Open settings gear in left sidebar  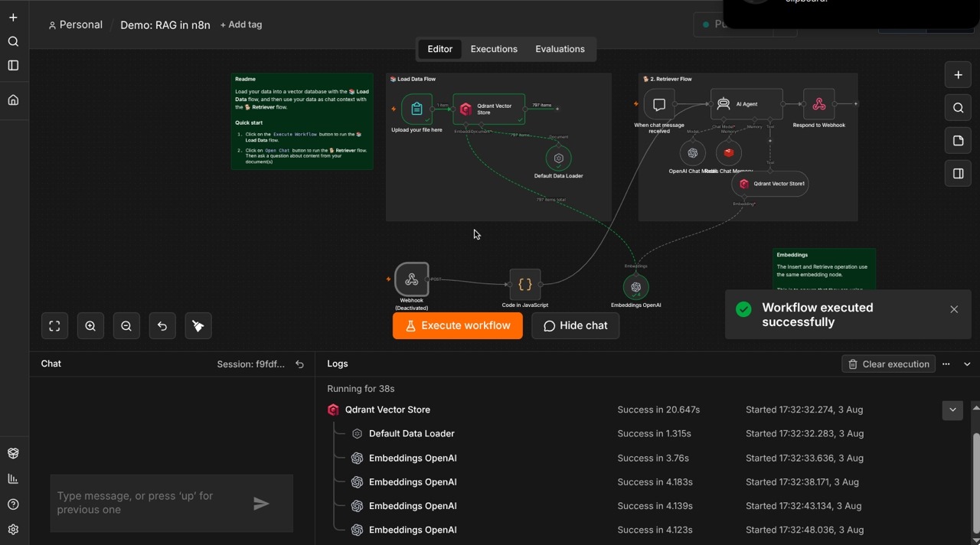[13, 530]
